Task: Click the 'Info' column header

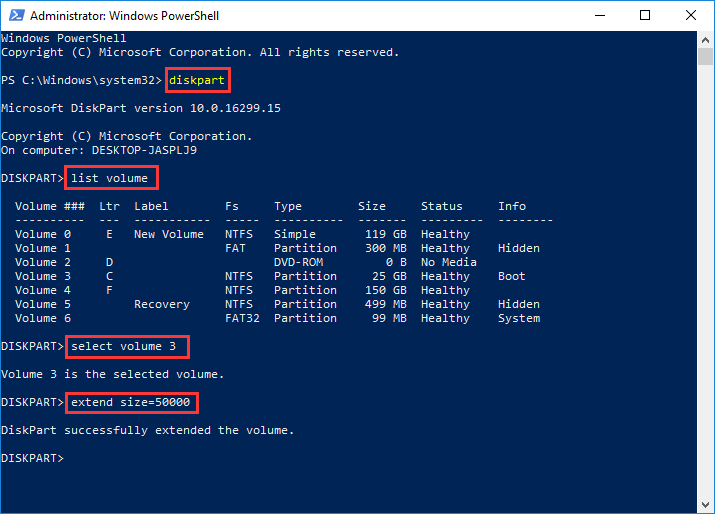Action: tap(512, 206)
